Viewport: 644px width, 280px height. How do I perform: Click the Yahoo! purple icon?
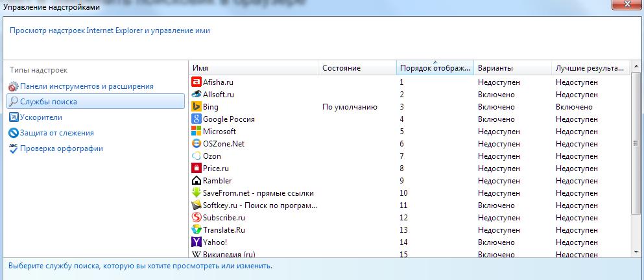(197, 242)
